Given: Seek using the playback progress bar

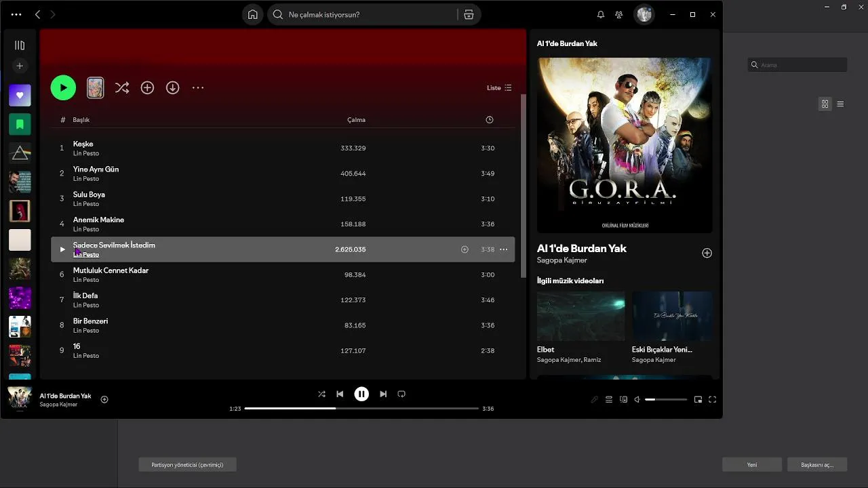Looking at the screenshot, I should 361,409.
